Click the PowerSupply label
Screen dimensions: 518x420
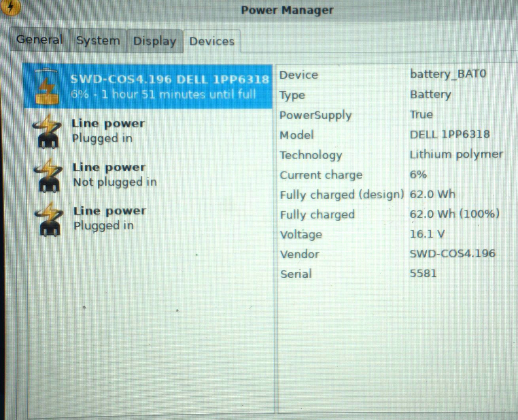316,115
